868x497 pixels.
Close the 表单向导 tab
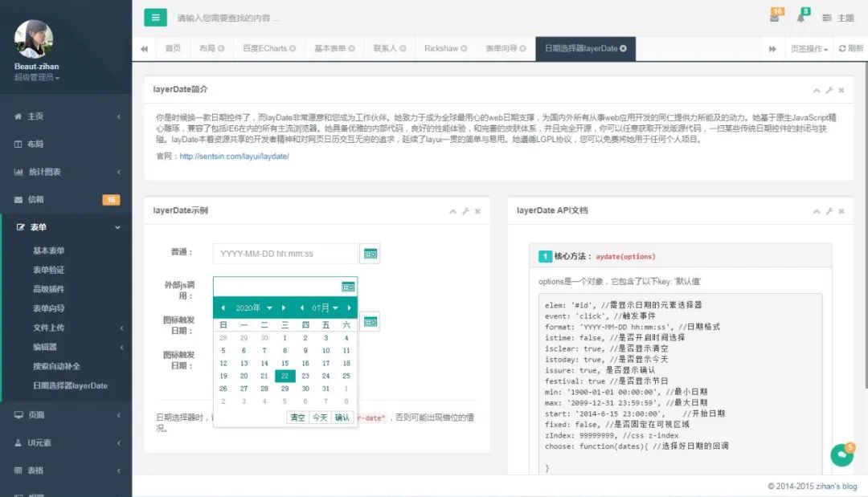click(x=522, y=49)
